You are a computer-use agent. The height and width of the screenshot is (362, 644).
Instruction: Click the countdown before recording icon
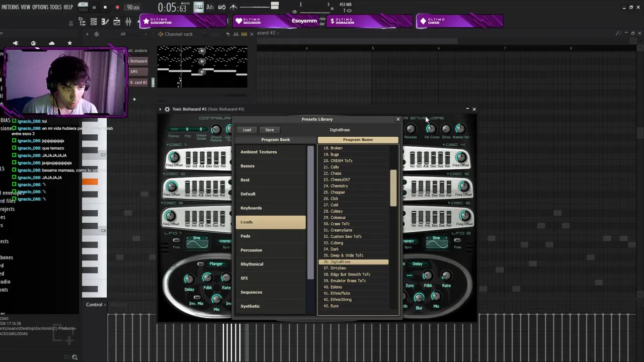210,7
